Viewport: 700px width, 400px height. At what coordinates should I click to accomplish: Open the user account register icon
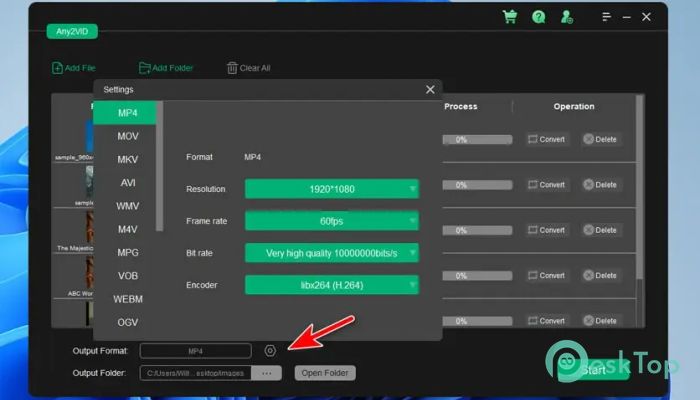pyautogui.click(x=567, y=17)
